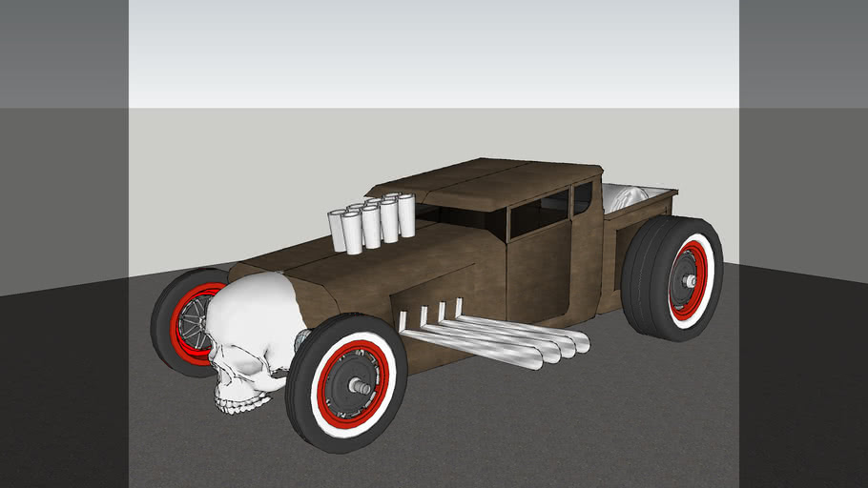Click the cab side door window

(539, 215)
